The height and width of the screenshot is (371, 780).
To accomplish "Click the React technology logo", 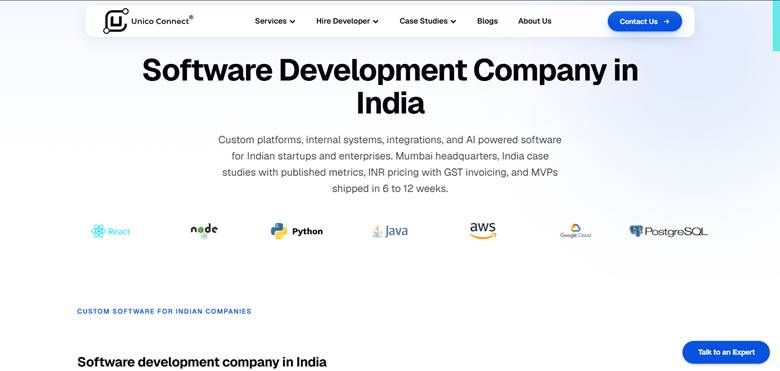I will pyautogui.click(x=110, y=231).
